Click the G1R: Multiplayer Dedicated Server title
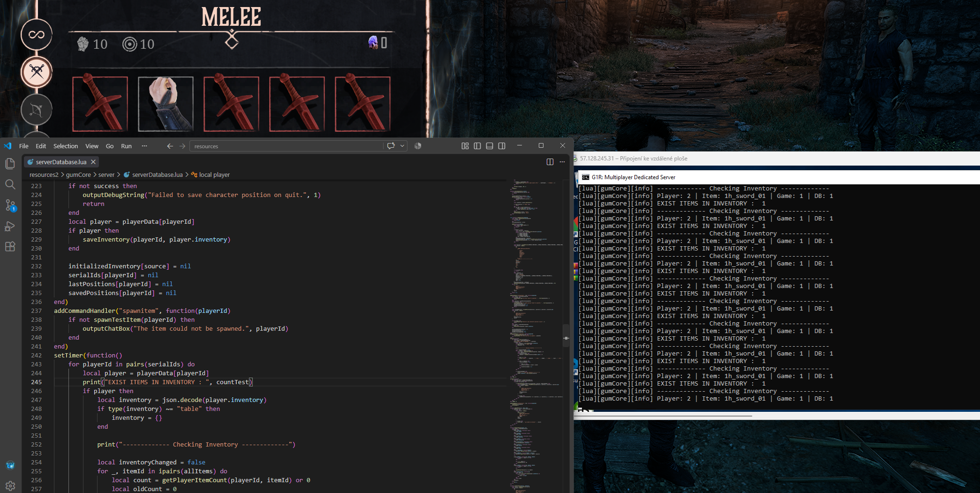Viewport: 980px width, 493px height. pyautogui.click(x=633, y=177)
